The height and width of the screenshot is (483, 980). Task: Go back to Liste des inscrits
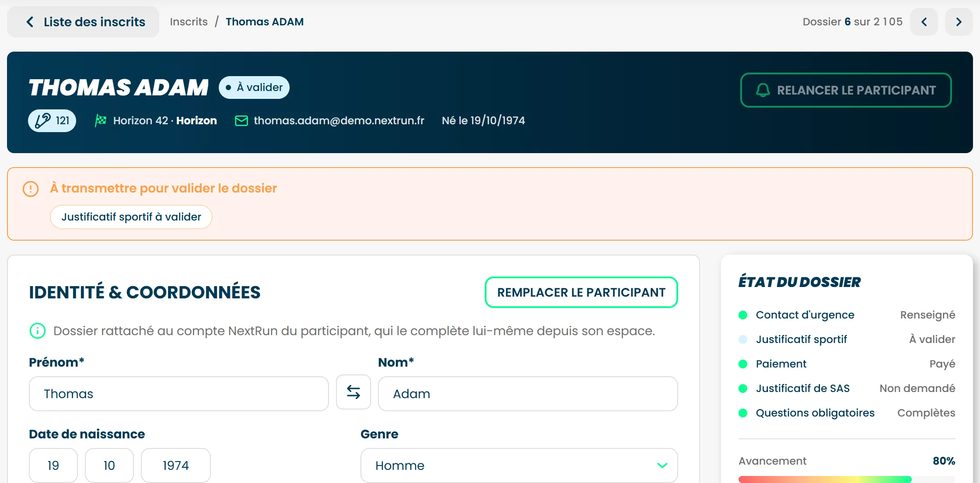[83, 22]
